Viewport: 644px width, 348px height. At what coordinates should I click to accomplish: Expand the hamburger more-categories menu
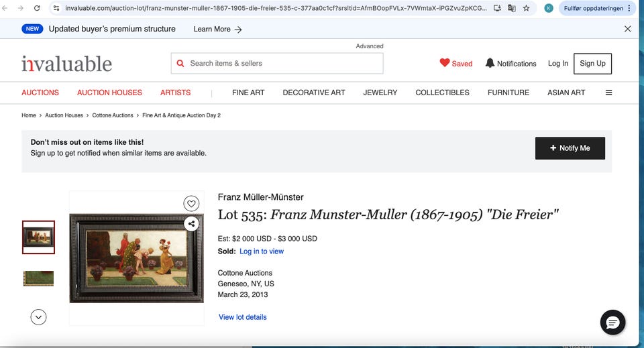(608, 93)
